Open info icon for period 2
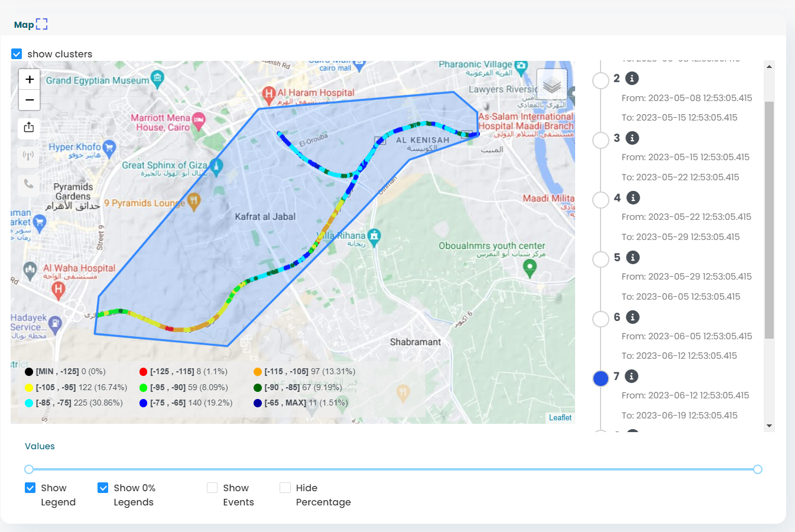 pyautogui.click(x=632, y=78)
